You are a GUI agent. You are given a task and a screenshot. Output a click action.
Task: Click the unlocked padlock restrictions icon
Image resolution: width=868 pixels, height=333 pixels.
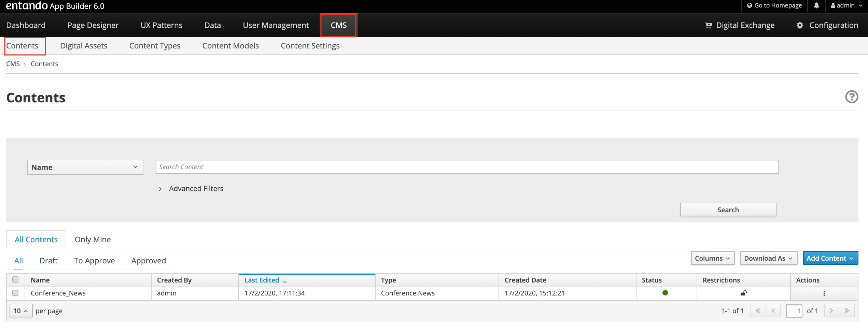(743, 293)
